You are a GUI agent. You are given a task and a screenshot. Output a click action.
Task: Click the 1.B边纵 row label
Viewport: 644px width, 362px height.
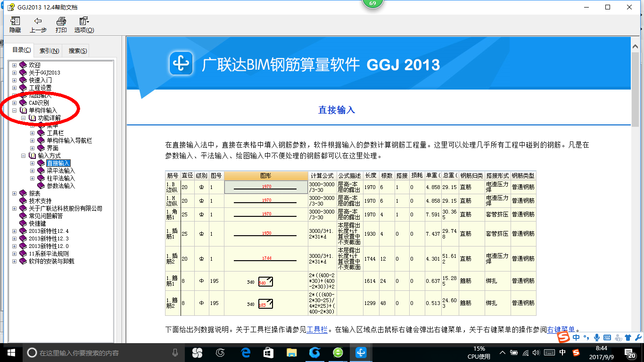click(173, 187)
